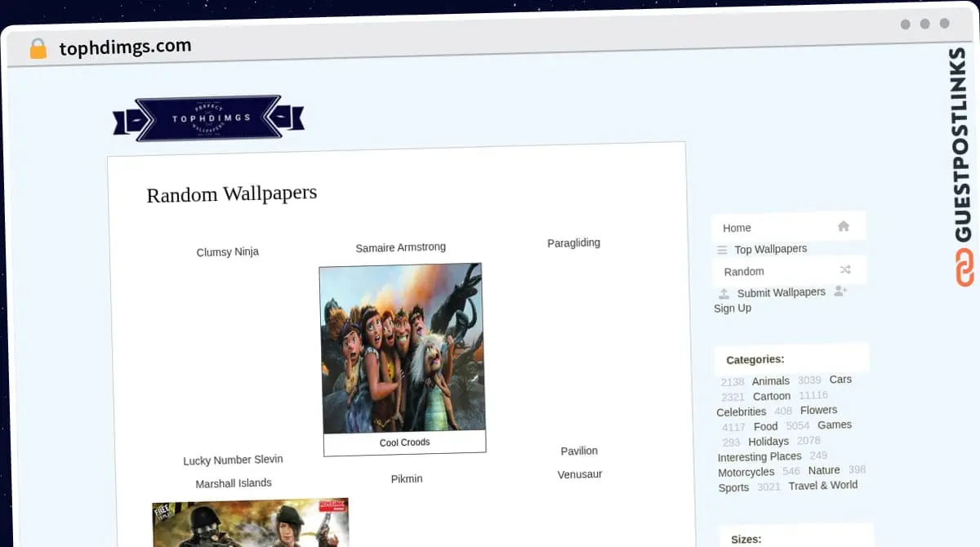
Task: Browse the Cartoon category
Action: [x=771, y=396]
